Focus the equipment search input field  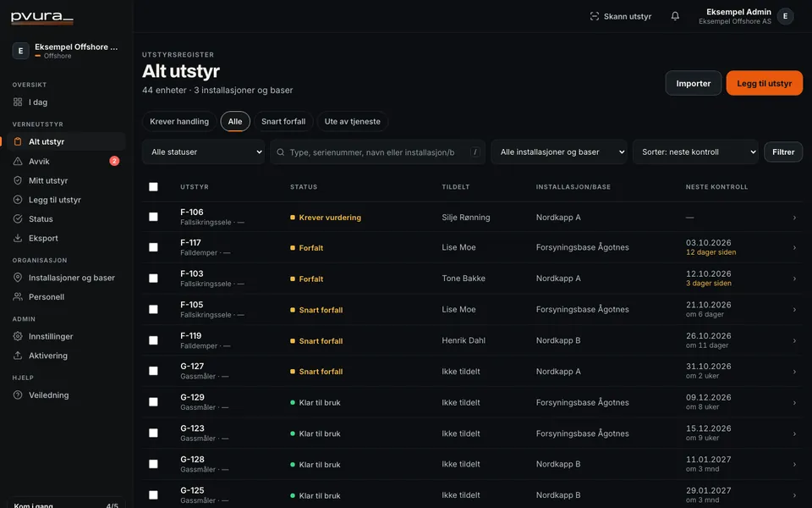tap(377, 152)
